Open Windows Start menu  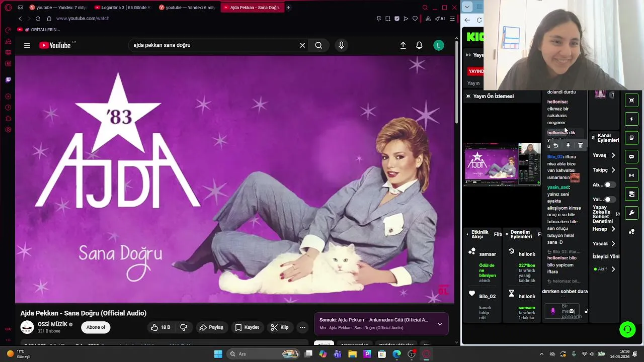coord(218,354)
